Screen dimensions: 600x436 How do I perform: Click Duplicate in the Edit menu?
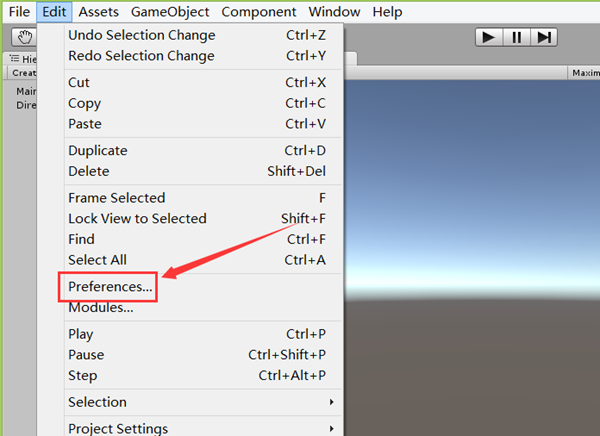(x=97, y=150)
